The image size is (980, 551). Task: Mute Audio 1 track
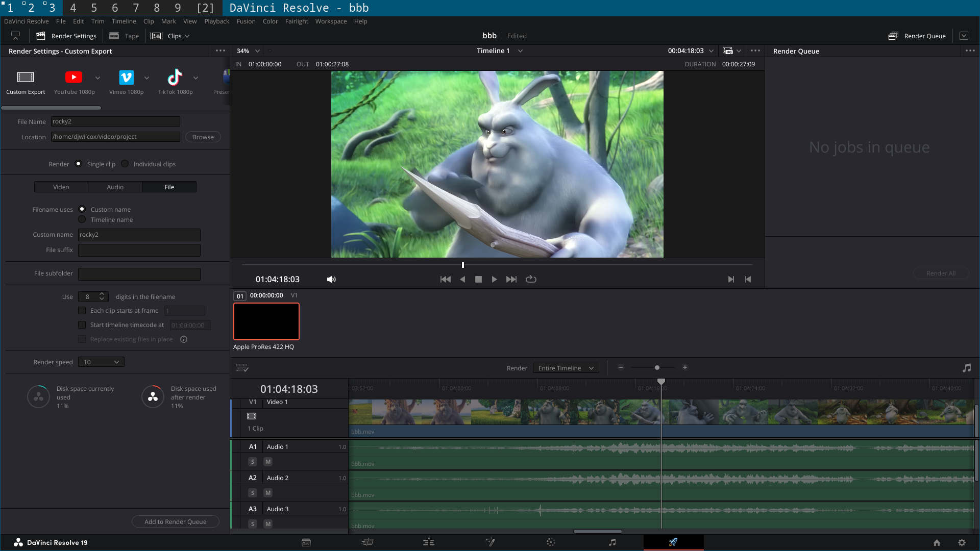(x=268, y=462)
